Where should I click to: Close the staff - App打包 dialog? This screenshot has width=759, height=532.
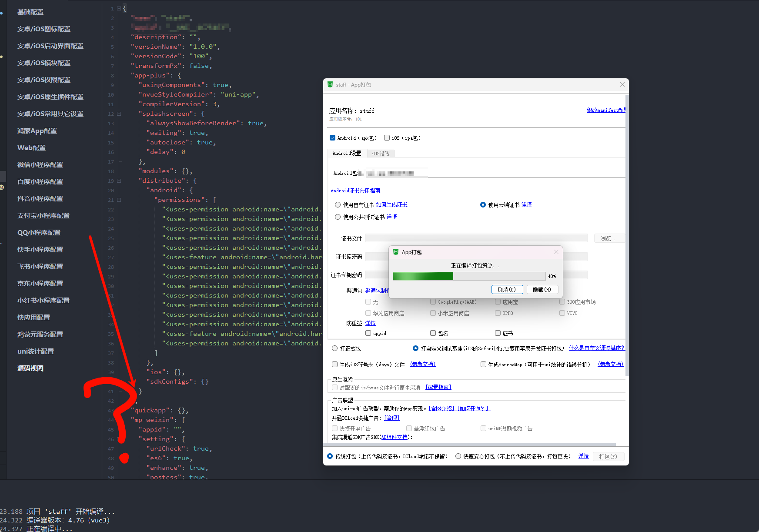pyautogui.click(x=622, y=84)
